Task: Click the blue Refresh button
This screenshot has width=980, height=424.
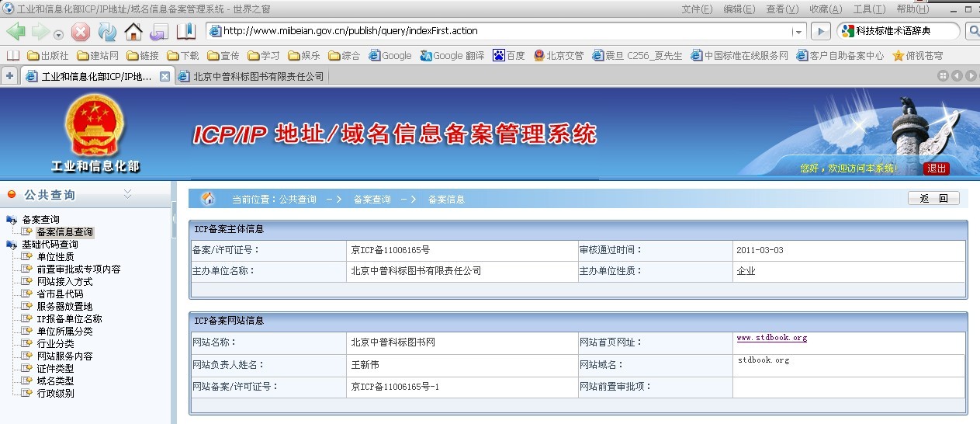Action: [107, 32]
